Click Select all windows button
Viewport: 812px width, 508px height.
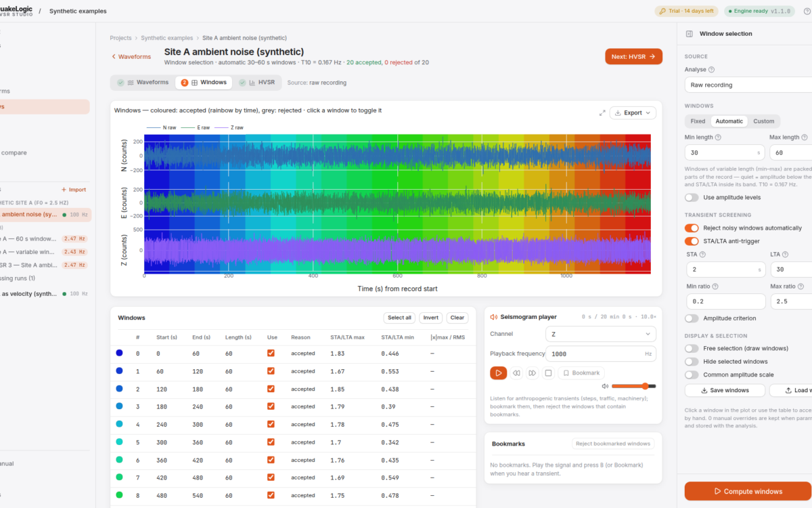coord(399,318)
